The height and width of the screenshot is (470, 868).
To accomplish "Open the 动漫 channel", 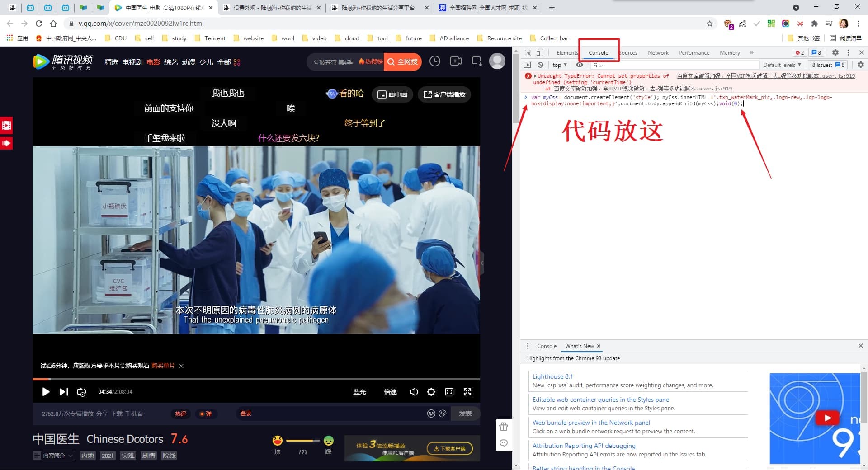I will 189,62.
